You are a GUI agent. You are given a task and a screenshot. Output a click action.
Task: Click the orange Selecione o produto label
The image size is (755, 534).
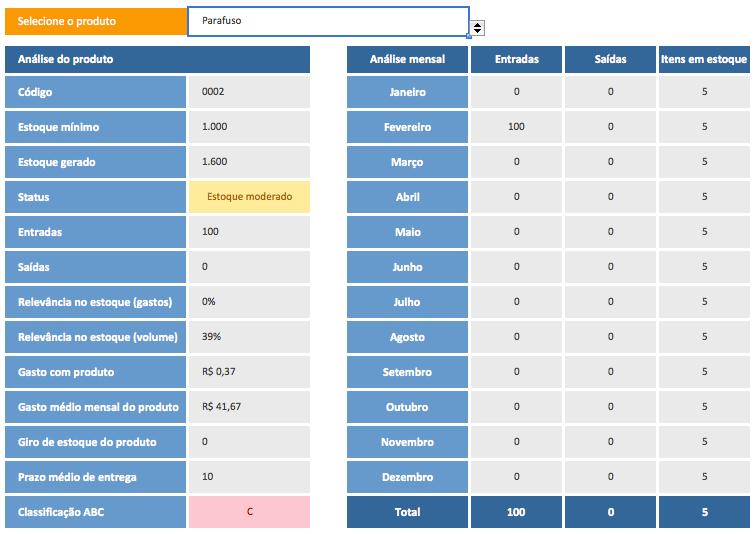[95, 21]
